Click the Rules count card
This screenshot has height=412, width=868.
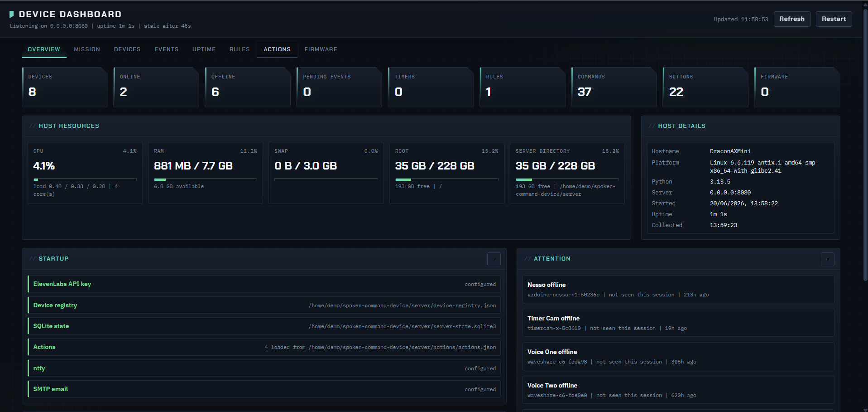[x=523, y=87]
